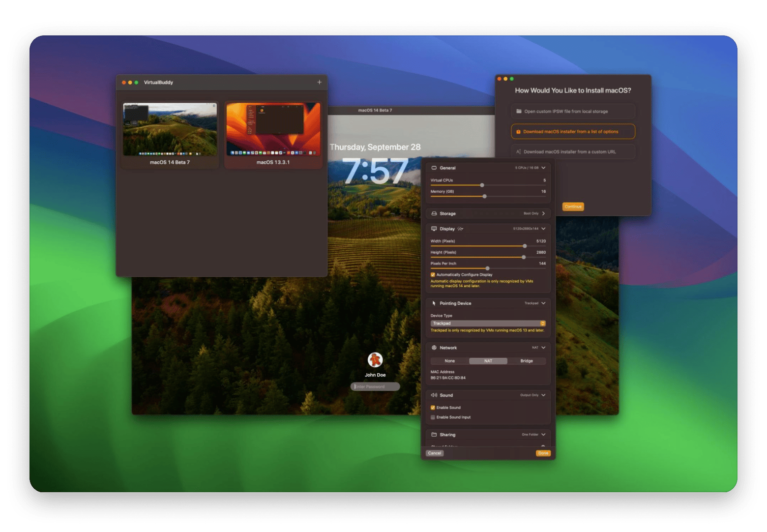The image size is (767, 532).
Task: Click Boot Only storage summary text
Action: 531,213
